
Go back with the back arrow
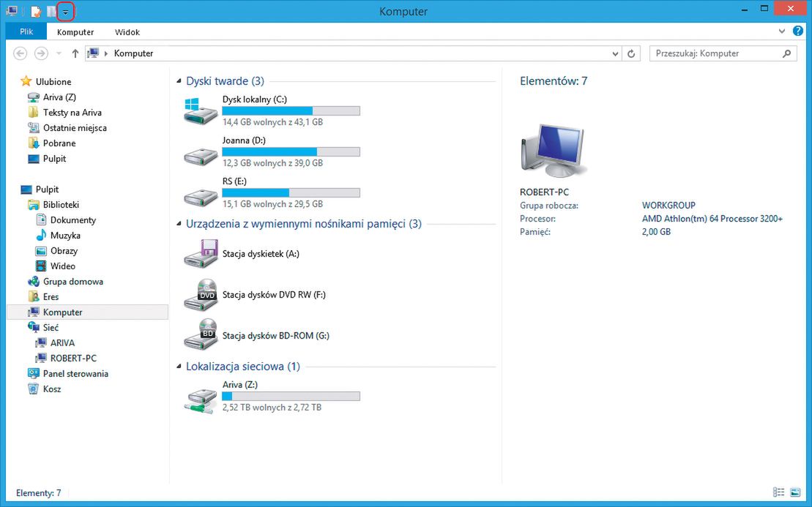(21, 53)
